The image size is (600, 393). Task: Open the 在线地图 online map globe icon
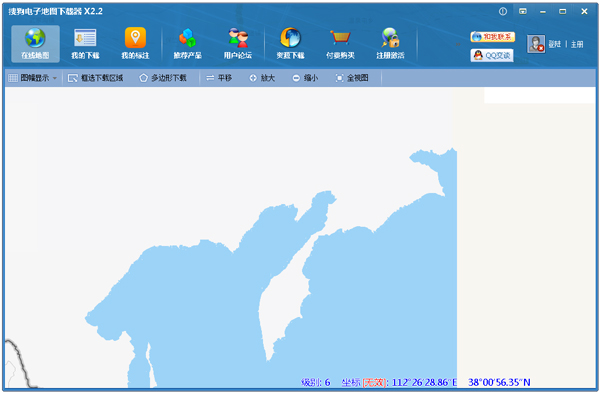click(35, 38)
